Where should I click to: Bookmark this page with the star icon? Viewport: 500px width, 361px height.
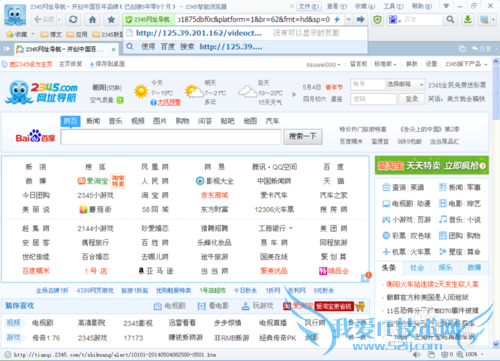111,19
